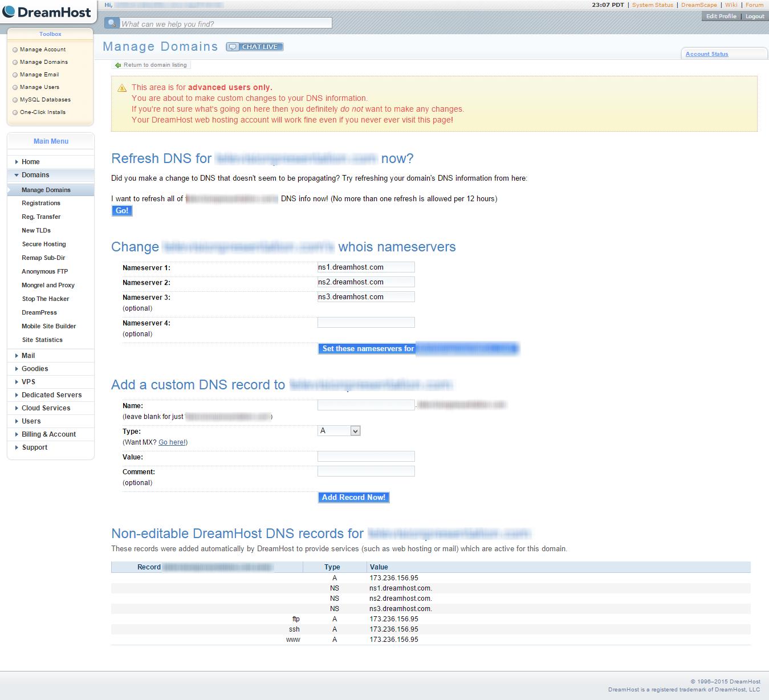Select Site Statistics under Domains
The height and width of the screenshot is (700, 769).
(42, 340)
